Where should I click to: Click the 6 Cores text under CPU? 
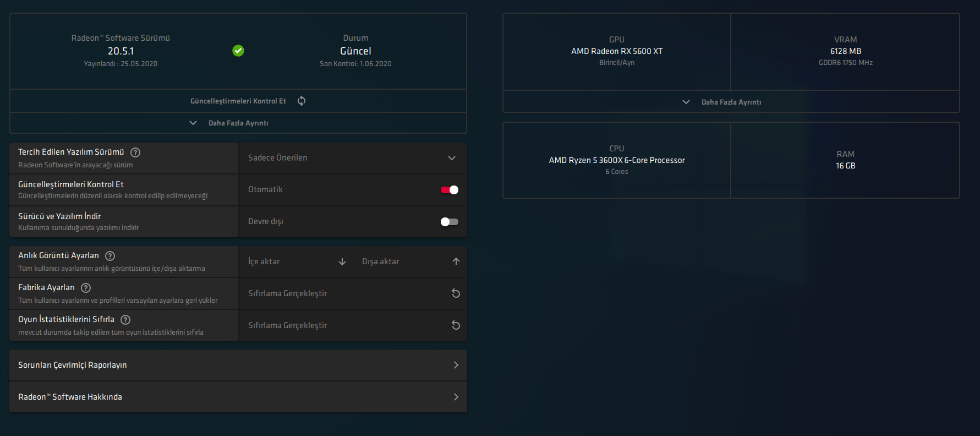617,172
